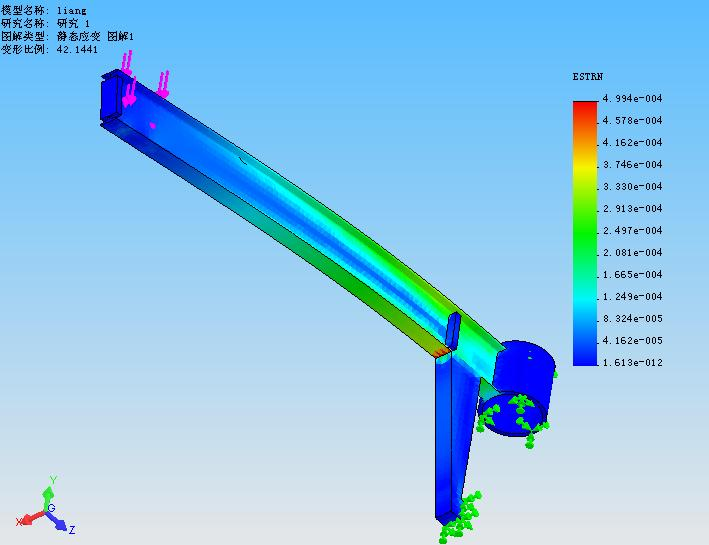Click the plot type line 静态应变 图解1

point(95,37)
